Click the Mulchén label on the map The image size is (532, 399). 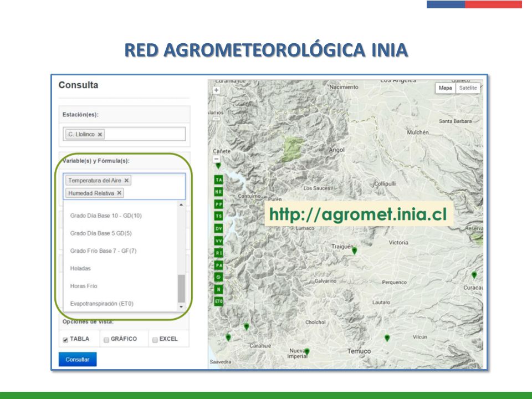click(418, 132)
